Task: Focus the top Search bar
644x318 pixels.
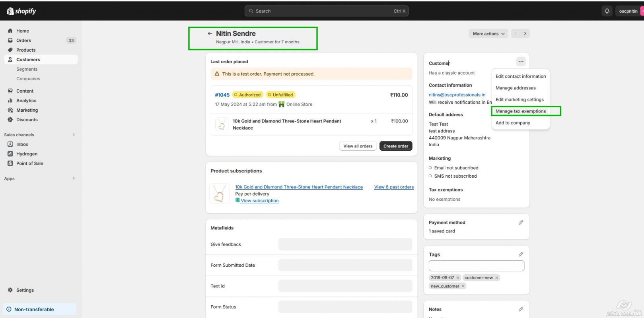Action: coord(326,11)
